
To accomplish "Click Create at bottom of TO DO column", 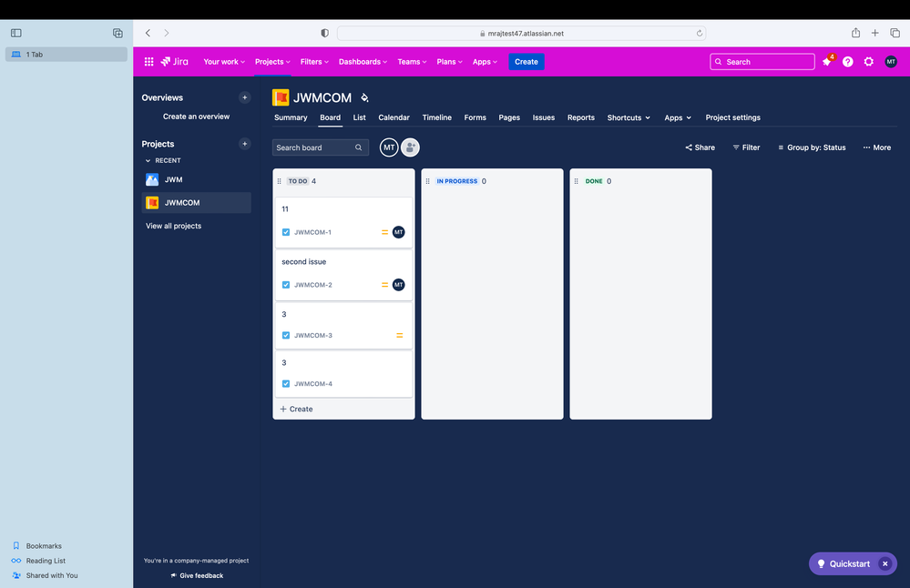I will (296, 409).
